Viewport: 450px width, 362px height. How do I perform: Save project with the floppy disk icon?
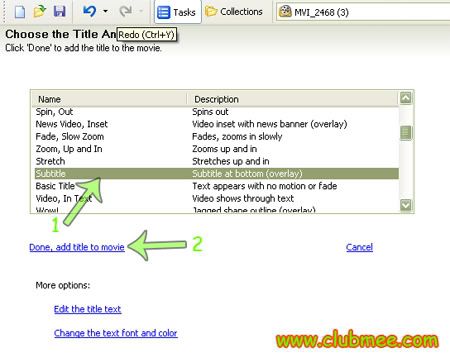[x=60, y=12]
